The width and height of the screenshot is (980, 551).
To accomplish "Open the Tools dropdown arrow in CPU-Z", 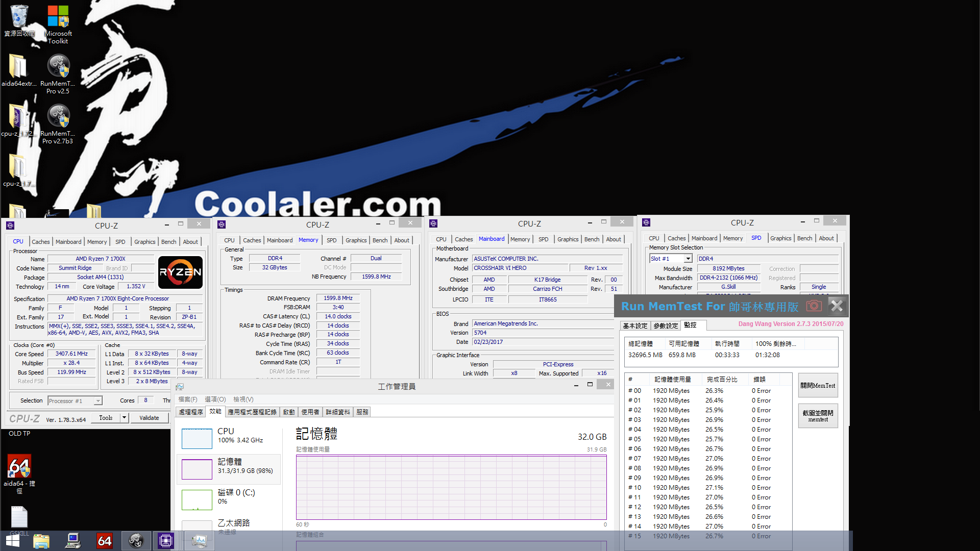I will (x=124, y=418).
